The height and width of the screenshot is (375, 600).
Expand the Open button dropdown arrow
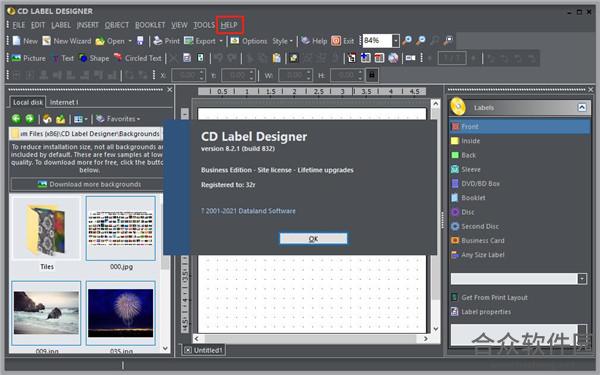click(x=130, y=41)
